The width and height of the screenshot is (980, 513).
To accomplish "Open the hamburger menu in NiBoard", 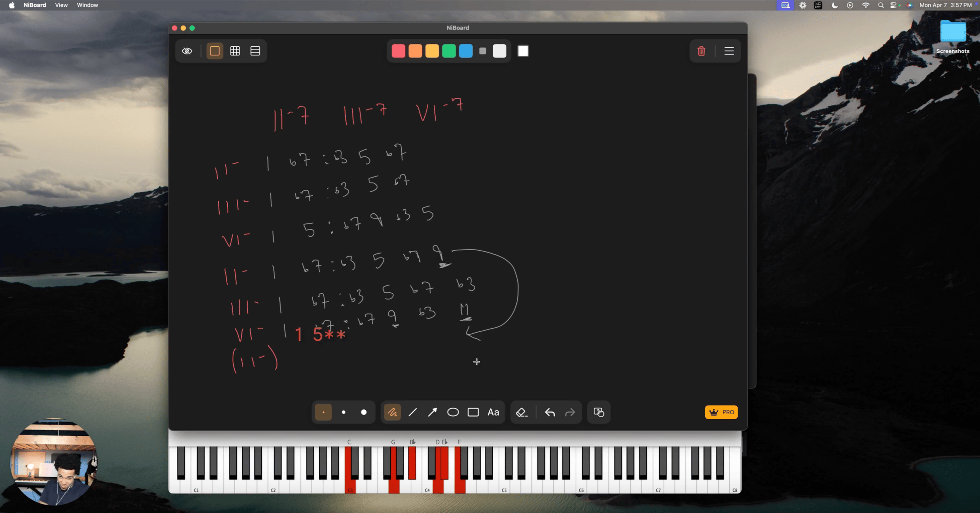I will [729, 51].
